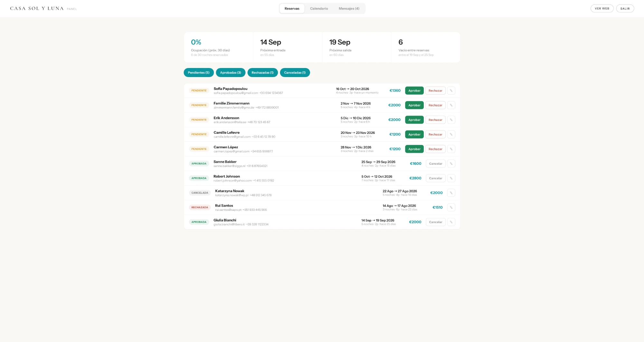
Task: Toggle the Rechazadas (1) filter chip
Action: (262, 73)
